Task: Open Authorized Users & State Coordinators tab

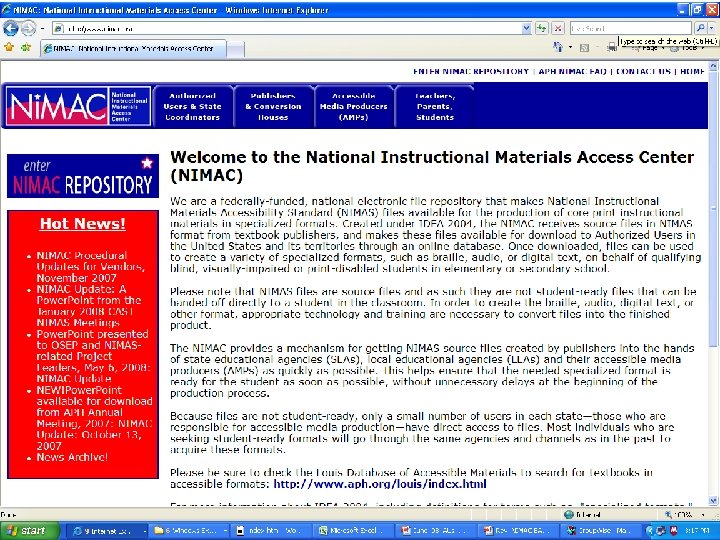Action: coord(192,107)
